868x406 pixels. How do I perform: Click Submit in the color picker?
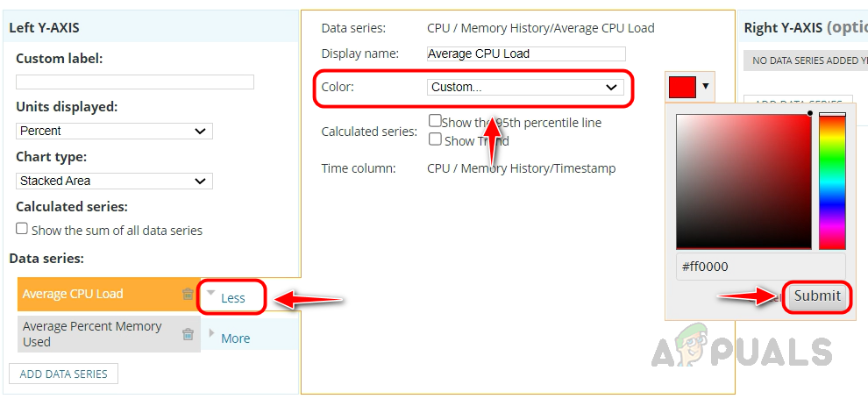pyautogui.click(x=817, y=296)
